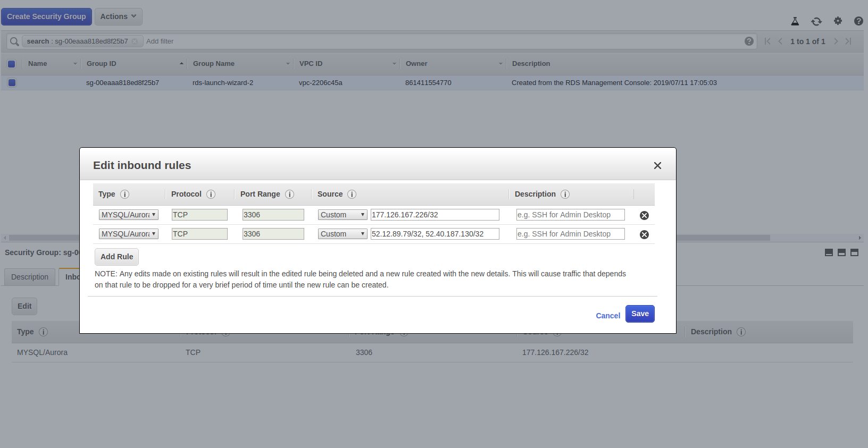Click description field of second rule

[x=571, y=234]
